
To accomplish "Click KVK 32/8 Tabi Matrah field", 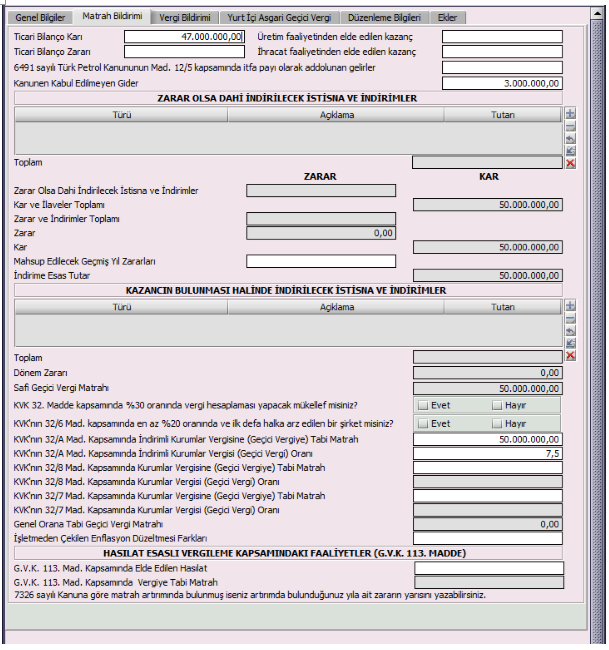I will (x=488, y=468).
